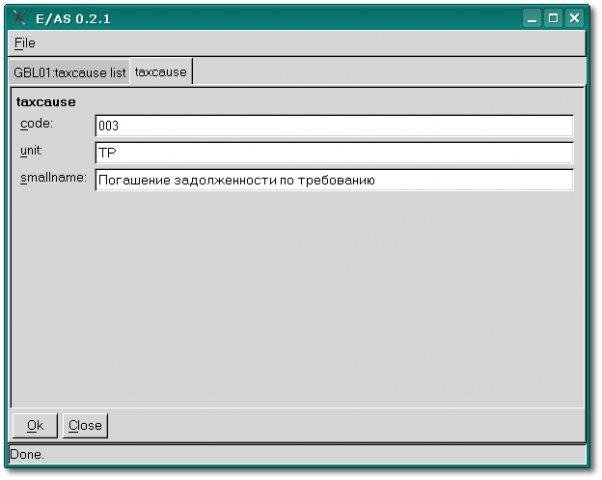Confirm with the Ok button
The image size is (602, 480).
pos(35,425)
